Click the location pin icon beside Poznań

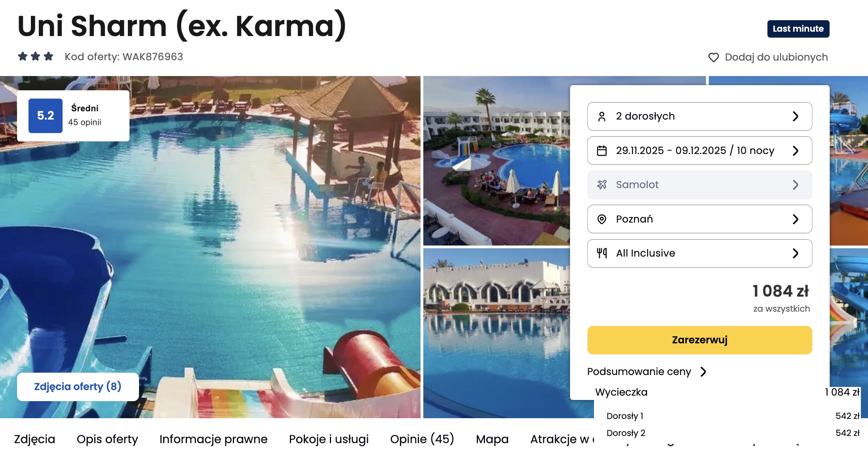602,219
